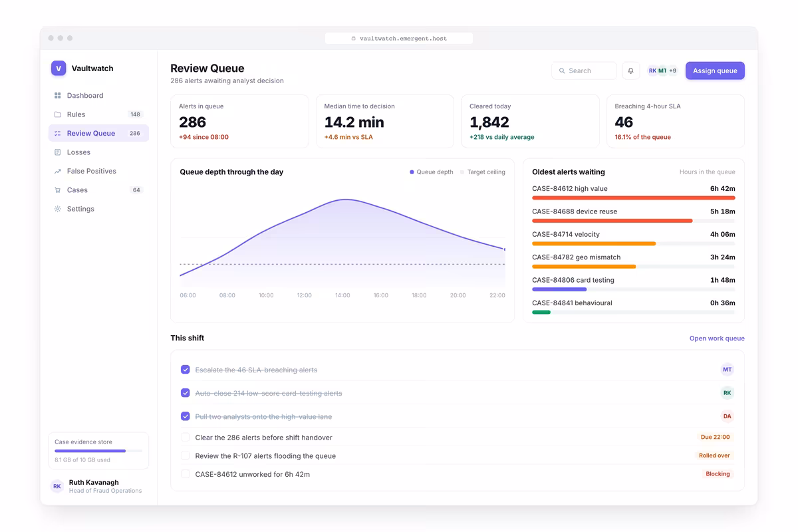
Task: Click the Vaultwatch logo icon
Action: click(x=59, y=68)
